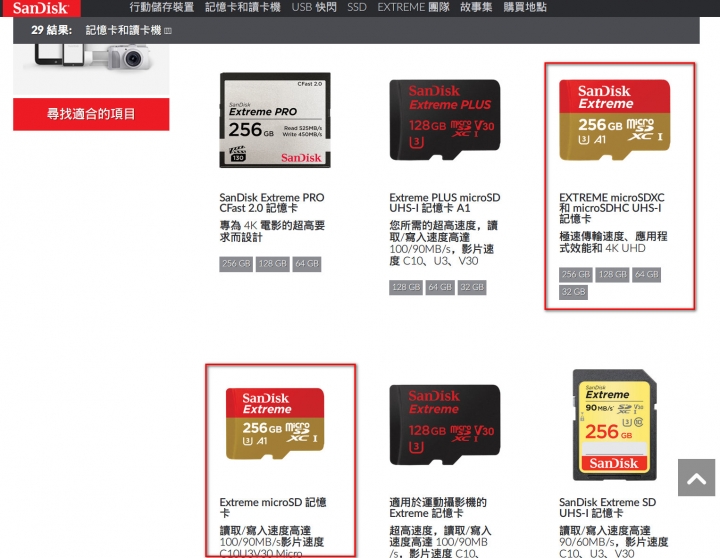Select 256 GB for CFast 2.0 card

click(x=236, y=264)
